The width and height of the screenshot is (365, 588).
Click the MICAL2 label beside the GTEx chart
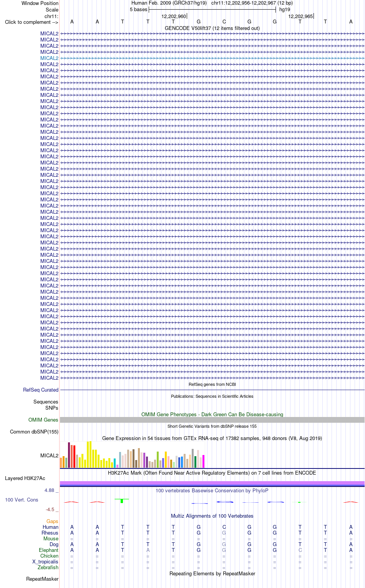[50, 455]
